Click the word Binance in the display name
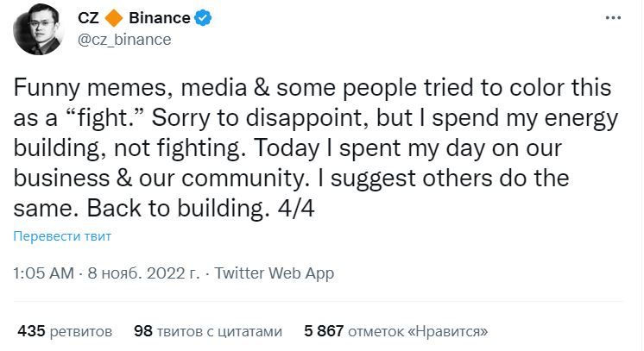This screenshot has width=644, height=351. point(159,19)
